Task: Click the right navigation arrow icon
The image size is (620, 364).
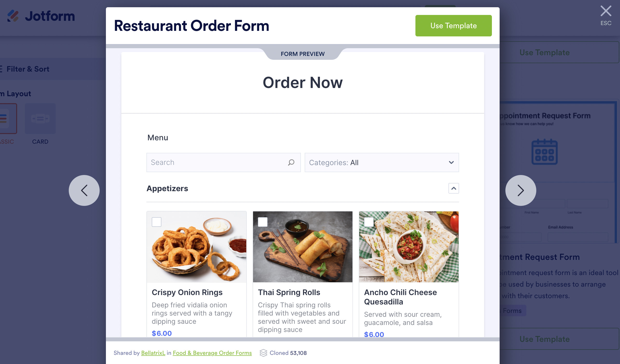Action: (x=521, y=190)
